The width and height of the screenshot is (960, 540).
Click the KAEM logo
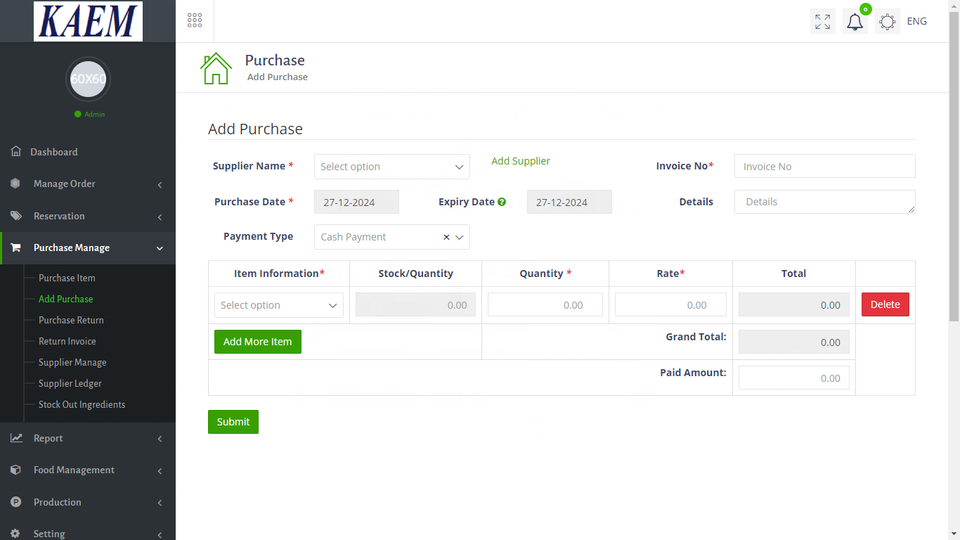88,21
